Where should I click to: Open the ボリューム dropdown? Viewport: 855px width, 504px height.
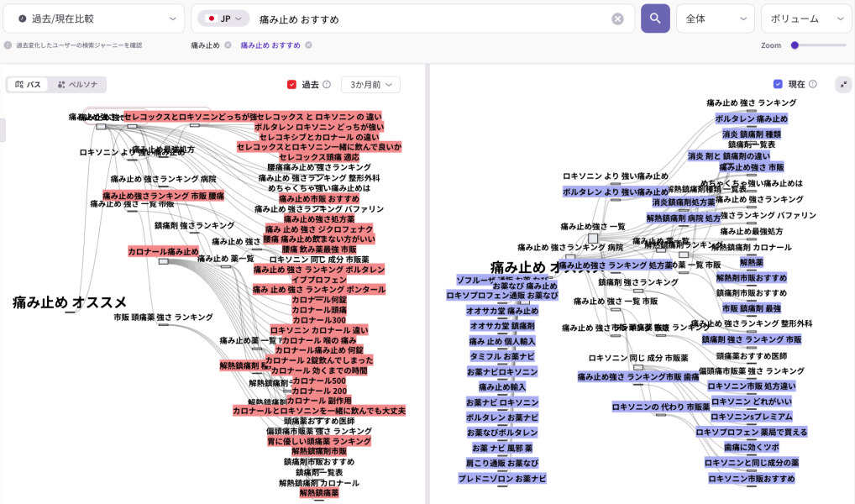pyautogui.click(x=805, y=18)
